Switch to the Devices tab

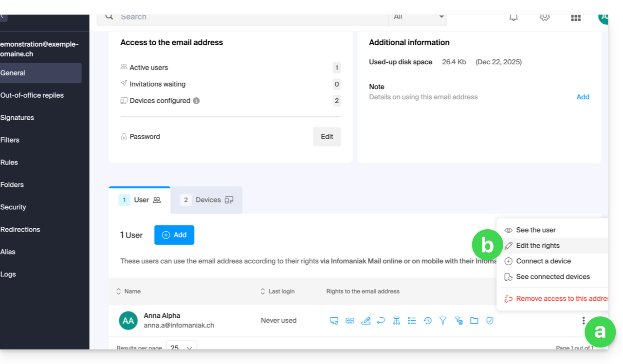tap(207, 200)
